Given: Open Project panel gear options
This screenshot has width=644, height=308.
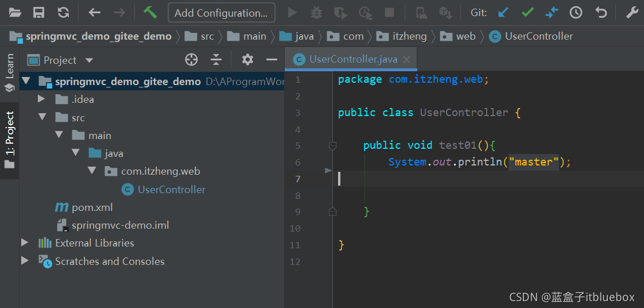Looking at the screenshot, I should pos(247,60).
